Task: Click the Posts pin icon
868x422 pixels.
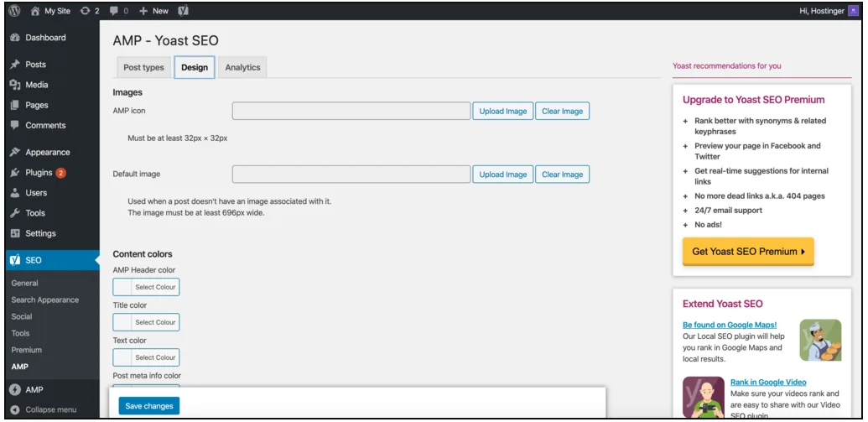Action: point(15,65)
